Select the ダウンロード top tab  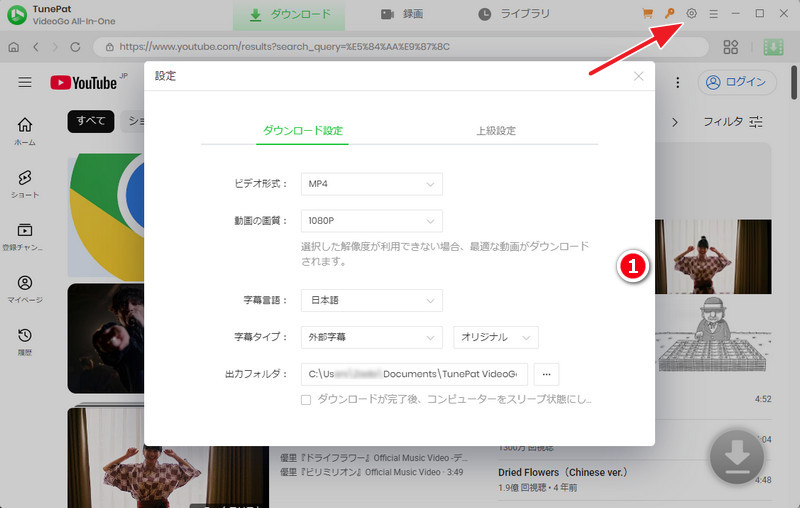(289, 15)
